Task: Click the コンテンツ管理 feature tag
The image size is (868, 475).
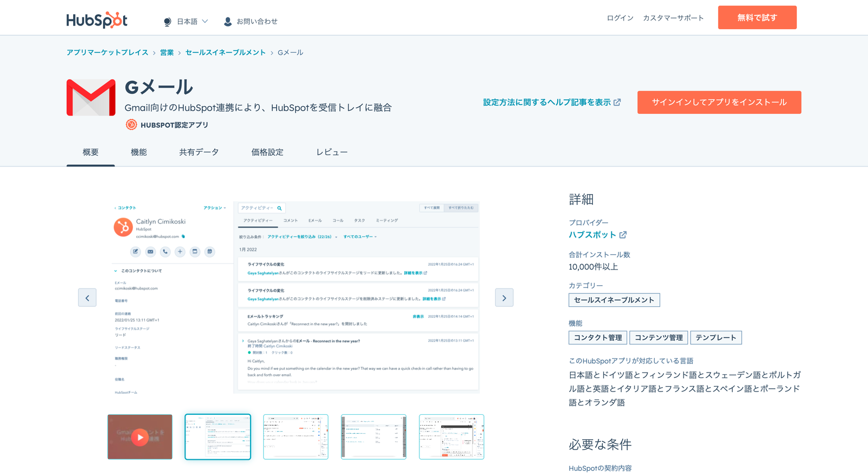Action: [x=659, y=338]
